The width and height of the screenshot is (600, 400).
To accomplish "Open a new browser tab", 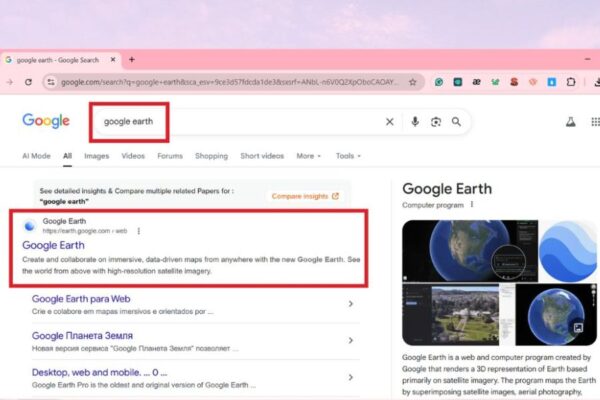I will (x=131, y=59).
